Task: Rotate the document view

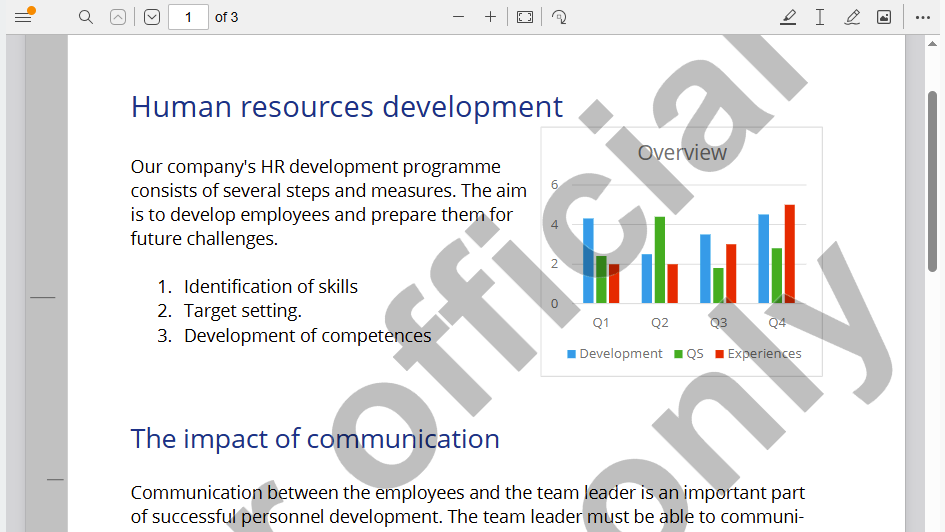Action: point(559,17)
